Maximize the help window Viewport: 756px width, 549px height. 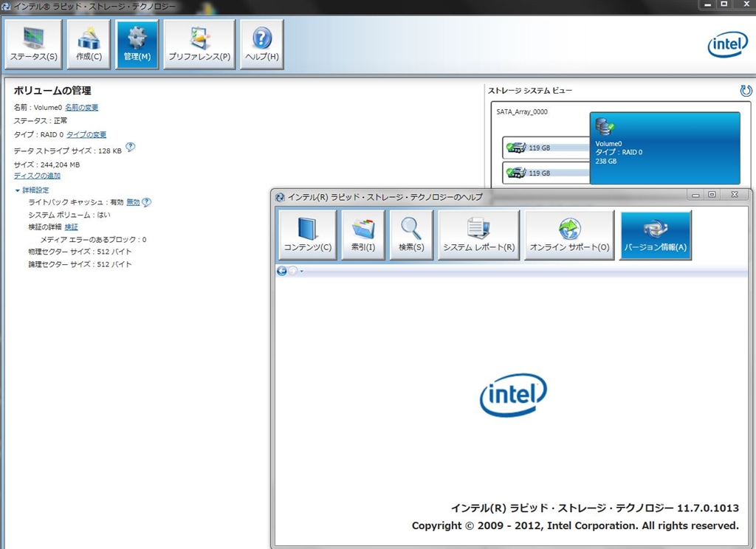(x=712, y=195)
